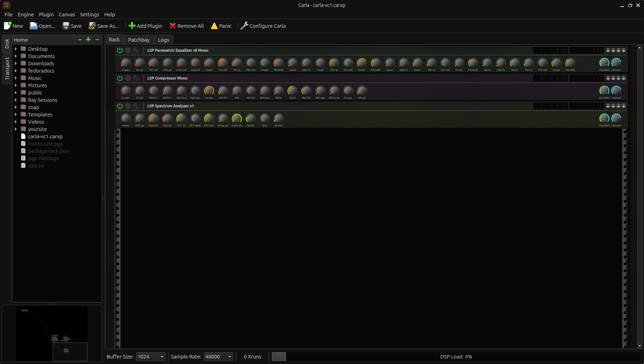Click the Disk side tab
Viewport: 644px width, 364px height.
click(x=7, y=44)
